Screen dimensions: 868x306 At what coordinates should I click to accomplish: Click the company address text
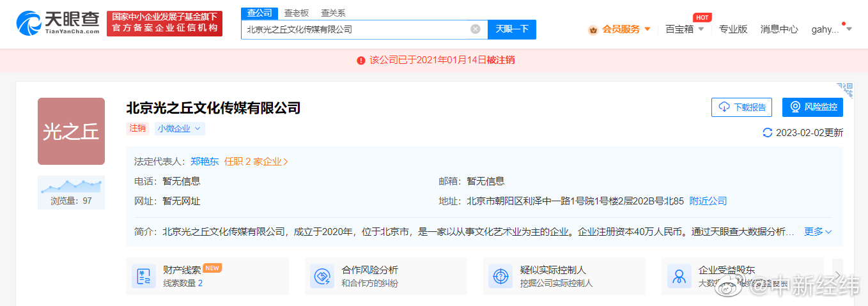[x=575, y=201]
